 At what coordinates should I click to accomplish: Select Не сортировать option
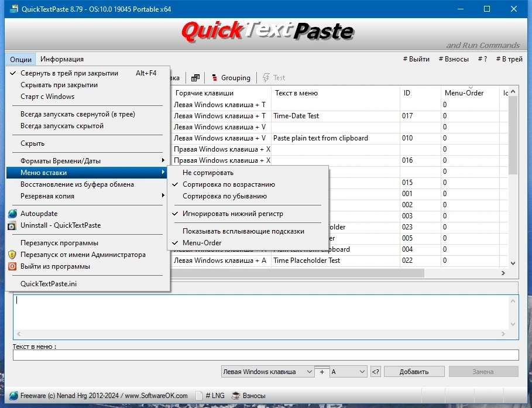pos(248,173)
